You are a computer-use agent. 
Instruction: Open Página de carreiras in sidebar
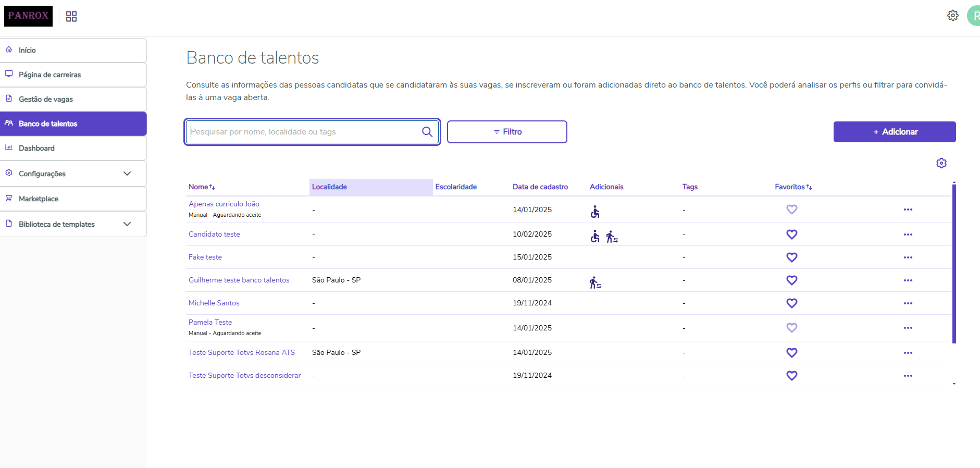(73, 75)
